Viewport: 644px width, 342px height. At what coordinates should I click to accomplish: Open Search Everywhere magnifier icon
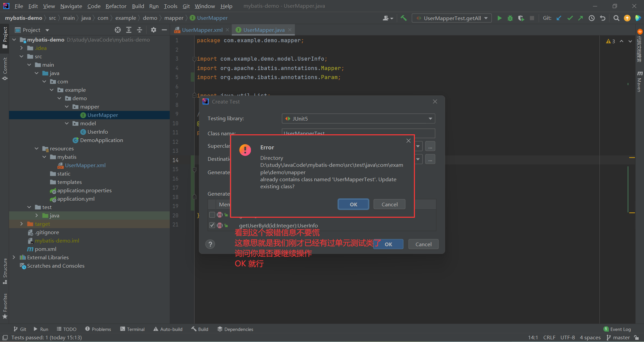(616, 18)
